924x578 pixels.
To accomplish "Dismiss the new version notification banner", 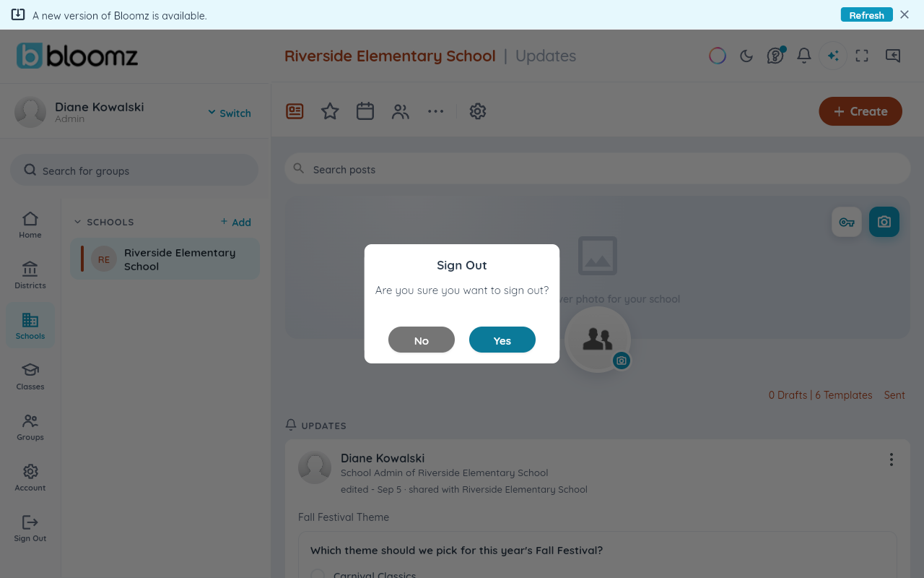I will pos(905,14).
